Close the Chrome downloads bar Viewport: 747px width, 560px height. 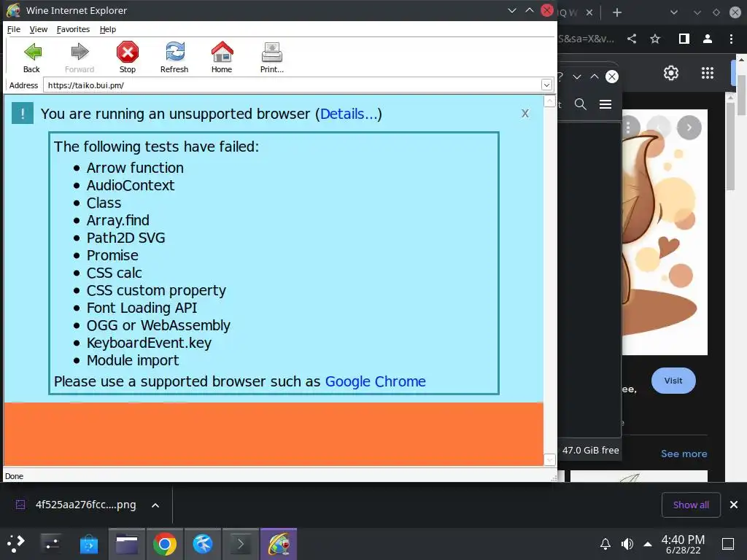pos(734,505)
